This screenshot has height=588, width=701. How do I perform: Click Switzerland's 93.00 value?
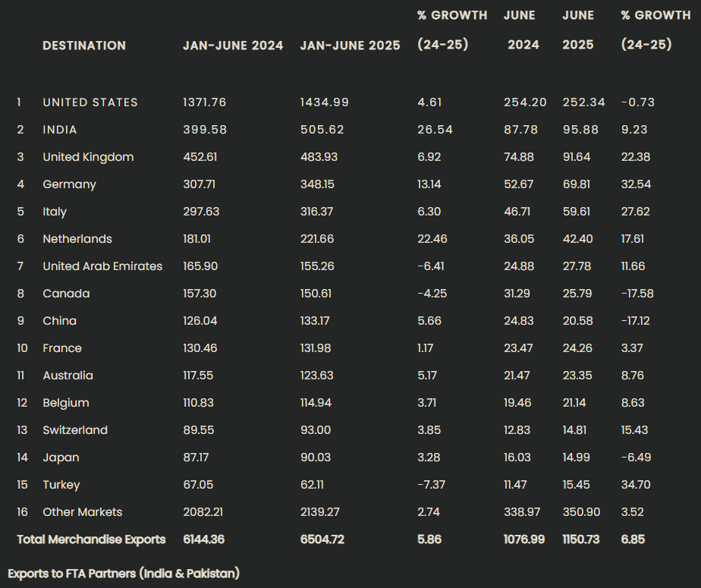click(x=316, y=429)
